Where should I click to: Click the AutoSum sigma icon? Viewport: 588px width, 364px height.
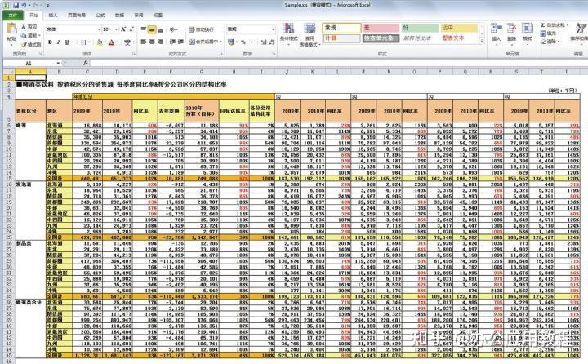542,25
